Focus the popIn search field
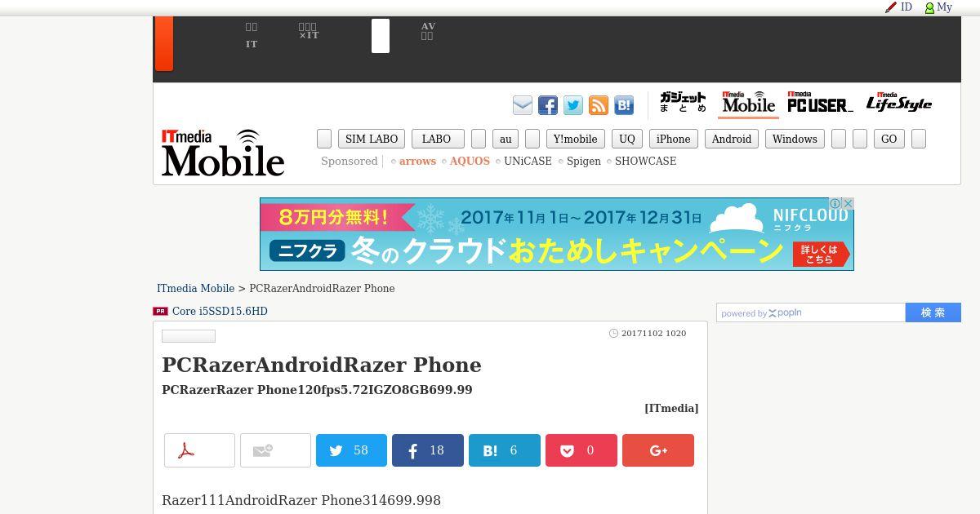This screenshot has width=980, height=514. [811, 312]
